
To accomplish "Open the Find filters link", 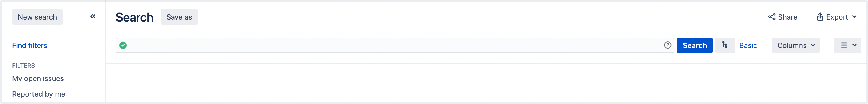I will (30, 45).
